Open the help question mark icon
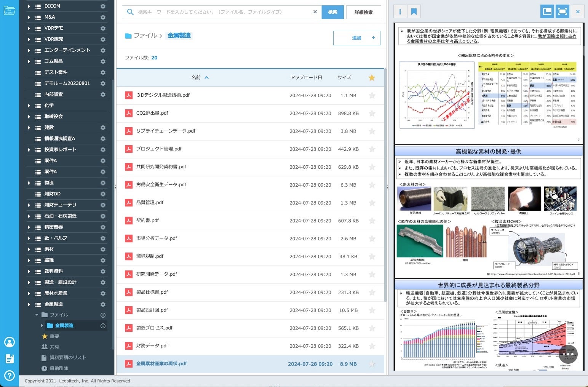 [x=10, y=376]
